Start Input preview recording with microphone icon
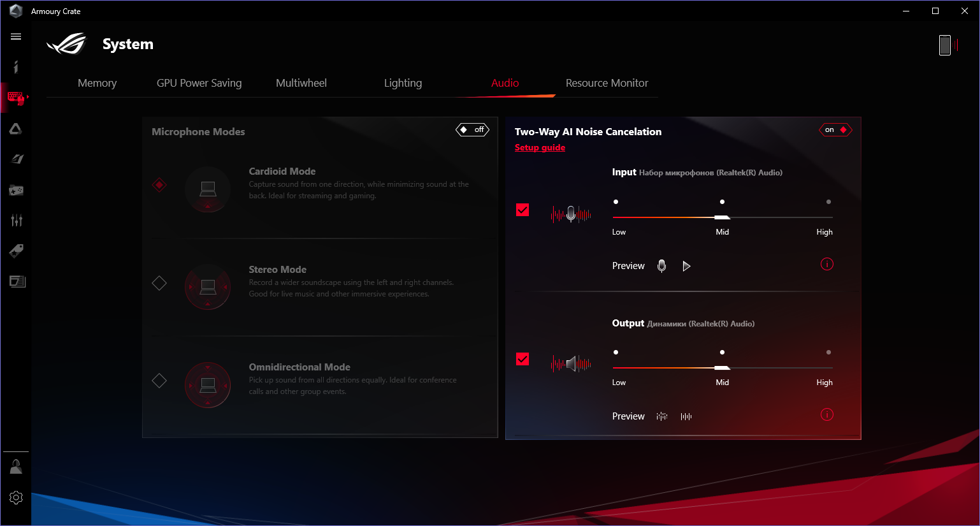This screenshot has width=980, height=526. pyautogui.click(x=662, y=266)
